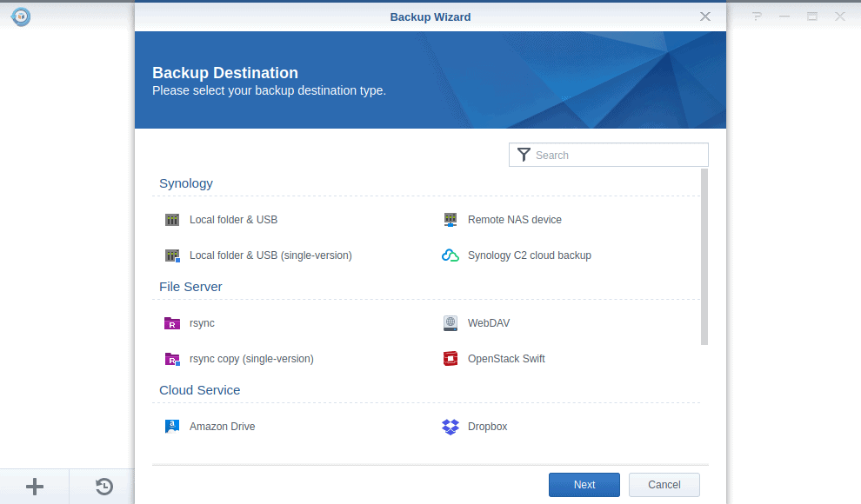Click the filter icon in the search box
Viewport: 861px width, 504px height.
coord(524,155)
